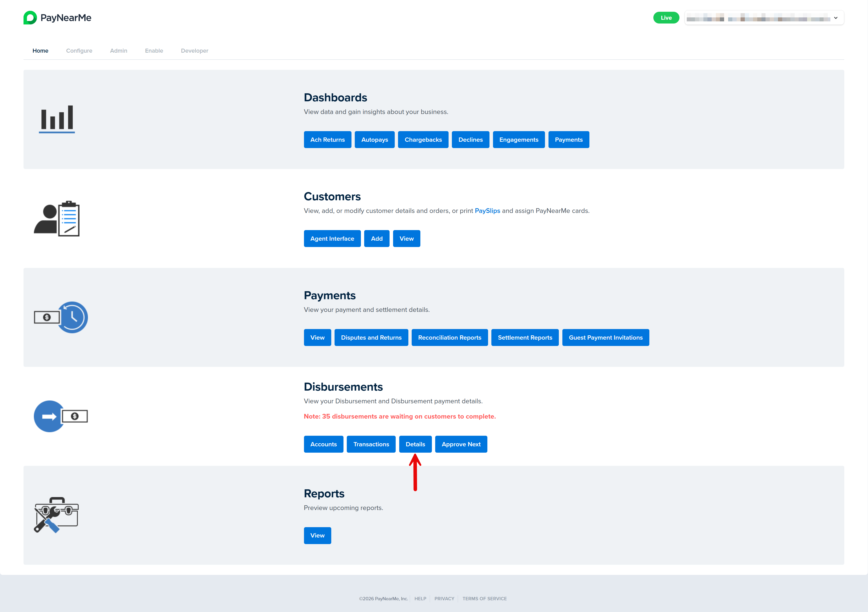Open the Payments dashboard button

click(569, 139)
